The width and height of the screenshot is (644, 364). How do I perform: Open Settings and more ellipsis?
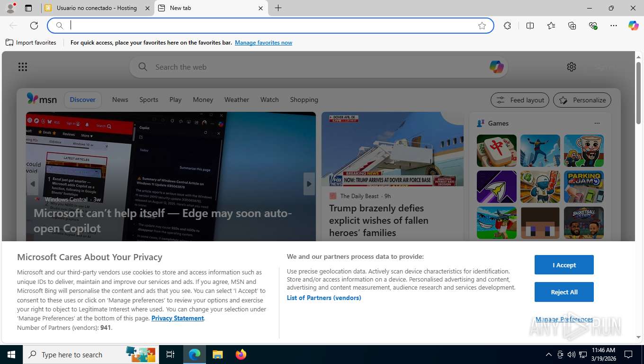pos(614,26)
